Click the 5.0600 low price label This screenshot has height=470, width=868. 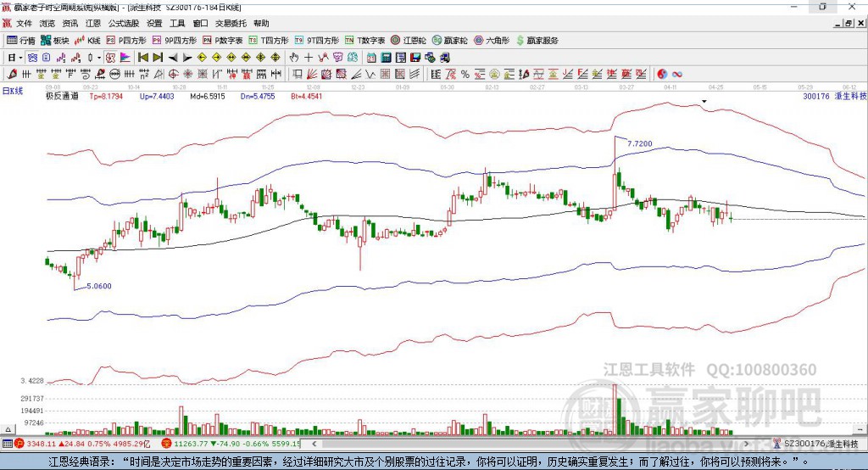pos(99,286)
